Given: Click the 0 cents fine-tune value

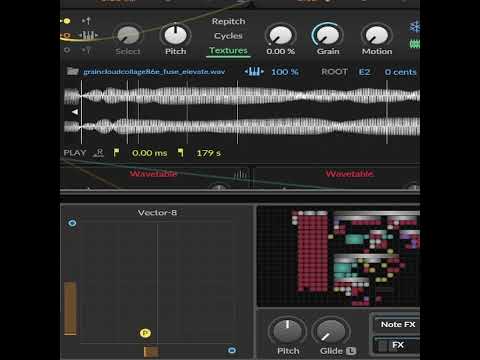Looking at the screenshot, I should click(400, 72).
